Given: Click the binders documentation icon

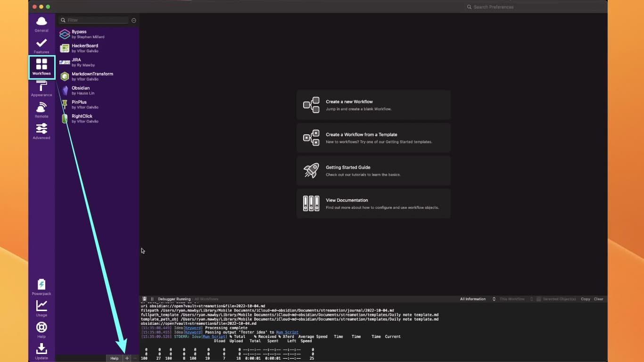Looking at the screenshot, I should click(311, 204).
